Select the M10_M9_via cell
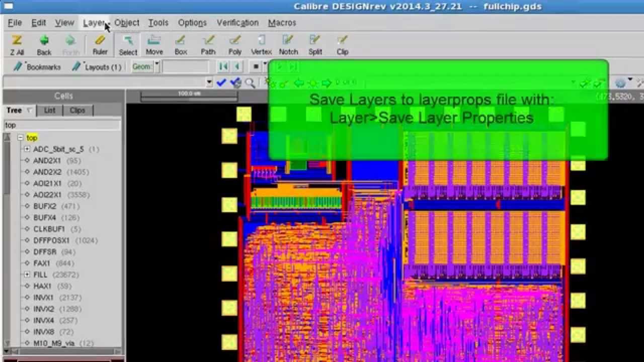The width and height of the screenshot is (644, 362). click(x=54, y=343)
